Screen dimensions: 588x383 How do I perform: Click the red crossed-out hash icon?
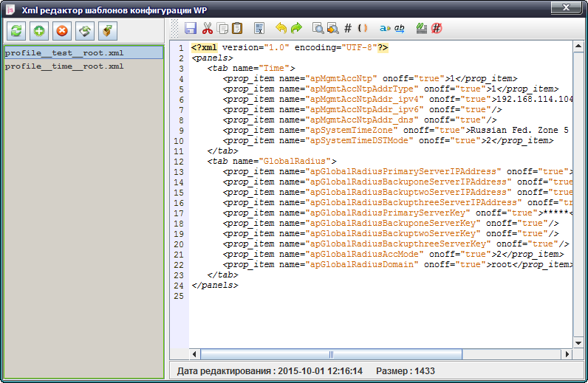(x=437, y=28)
